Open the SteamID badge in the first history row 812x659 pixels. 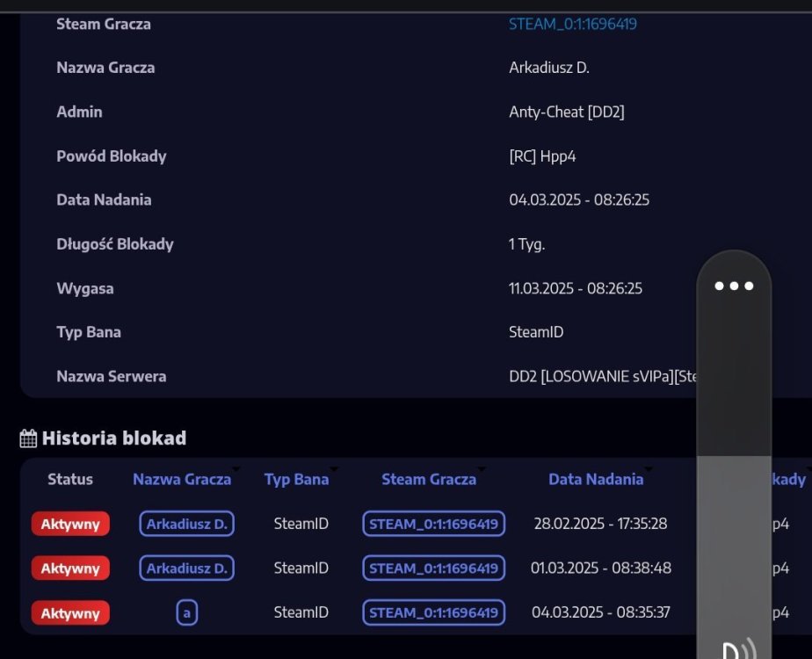(x=433, y=523)
